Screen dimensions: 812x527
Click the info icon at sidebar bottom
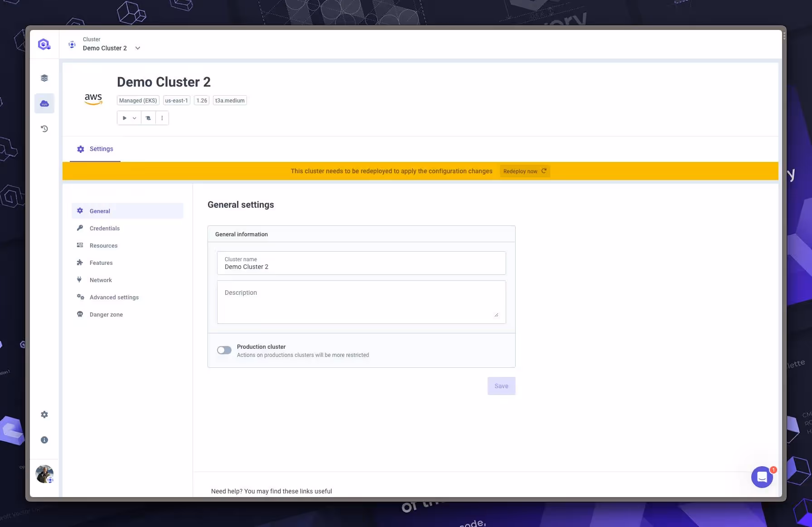[44, 439]
